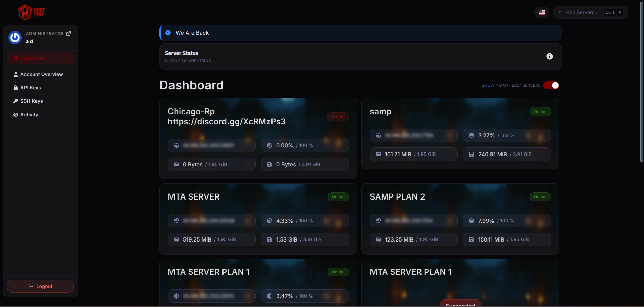The width and height of the screenshot is (644, 307).
Task: Click the search magnifier icon
Action: (x=560, y=12)
